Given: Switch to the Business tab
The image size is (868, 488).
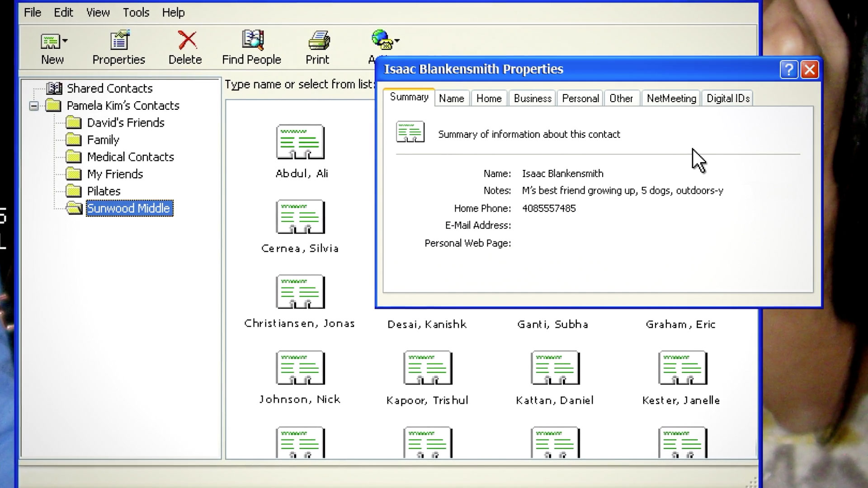Looking at the screenshot, I should pyautogui.click(x=533, y=99).
